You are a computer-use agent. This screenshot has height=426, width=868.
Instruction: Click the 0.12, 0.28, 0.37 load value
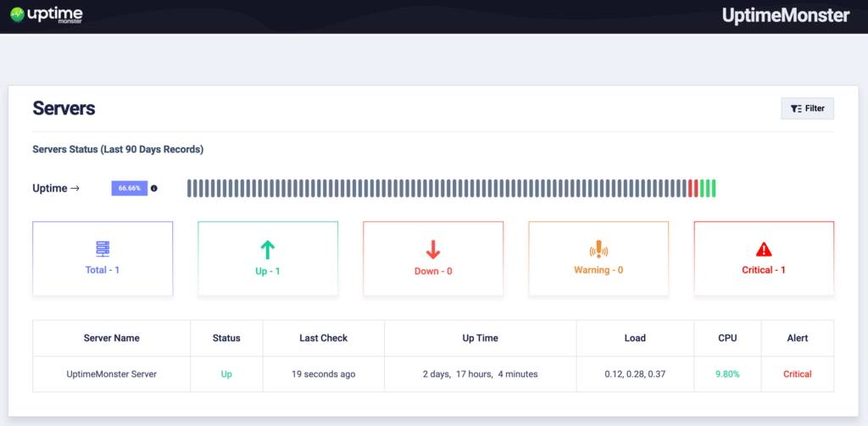tap(635, 374)
